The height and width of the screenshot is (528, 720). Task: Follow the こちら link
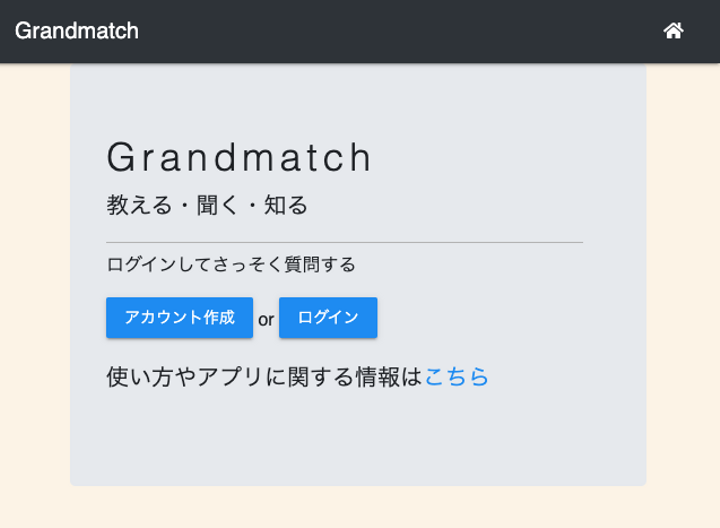[457, 377]
